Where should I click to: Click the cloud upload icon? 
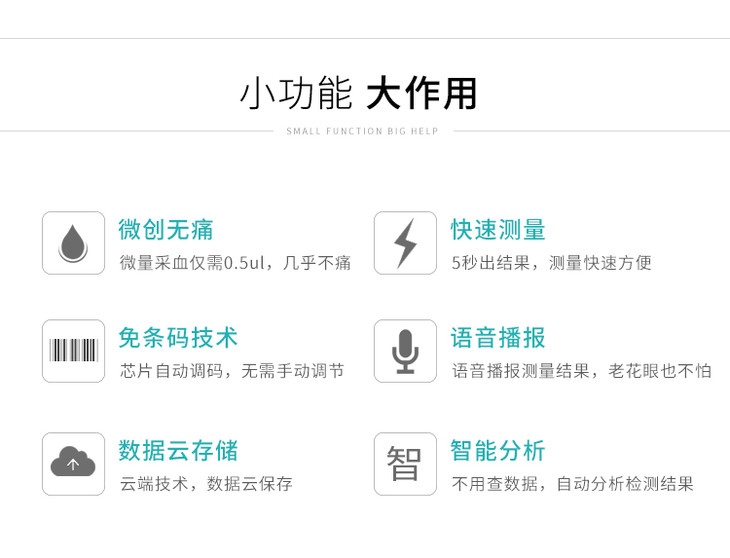pos(73,463)
